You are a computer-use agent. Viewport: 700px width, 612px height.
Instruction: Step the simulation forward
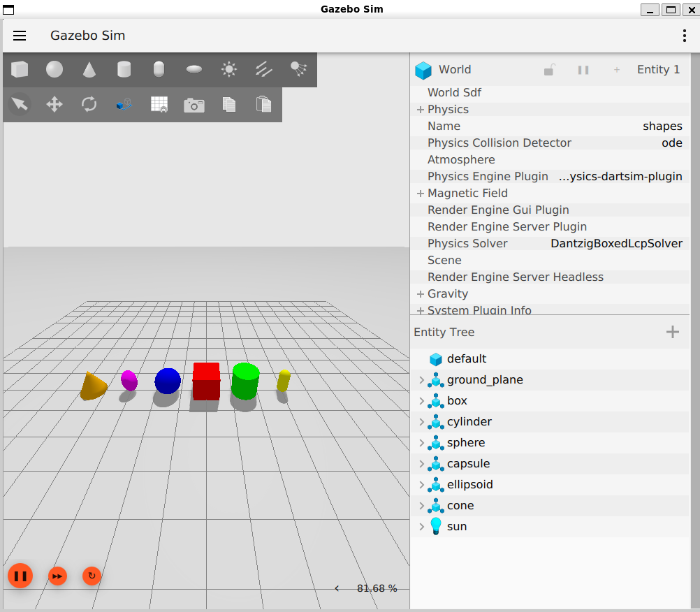click(x=57, y=576)
